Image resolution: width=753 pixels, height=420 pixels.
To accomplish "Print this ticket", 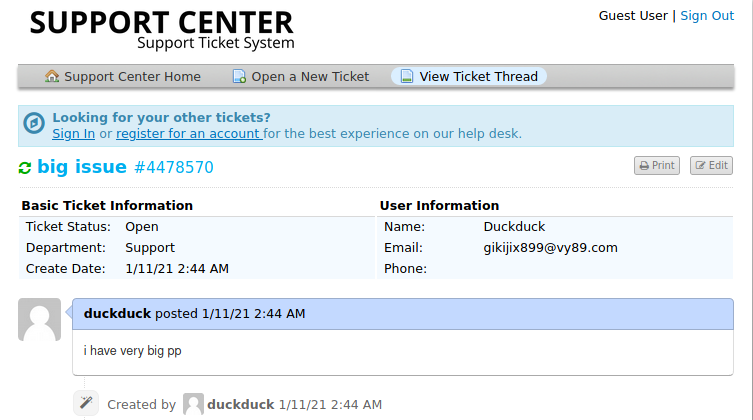I will point(657,166).
